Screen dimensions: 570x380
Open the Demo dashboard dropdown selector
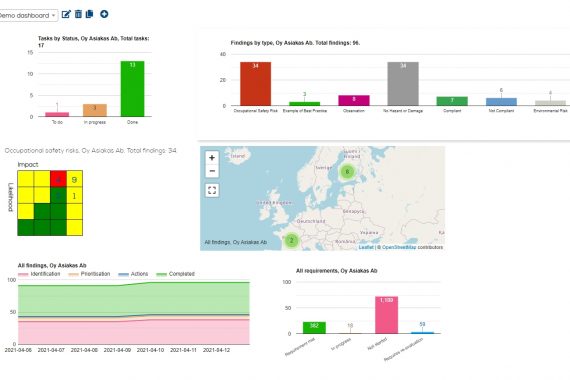[28, 15]
